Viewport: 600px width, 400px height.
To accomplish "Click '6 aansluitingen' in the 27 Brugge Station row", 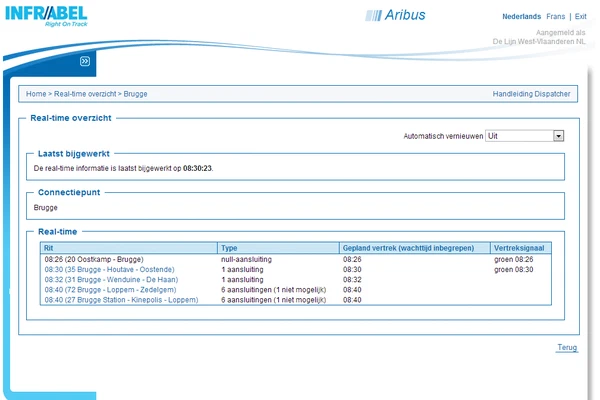I will pyautogui.click(x=274, y=300).
